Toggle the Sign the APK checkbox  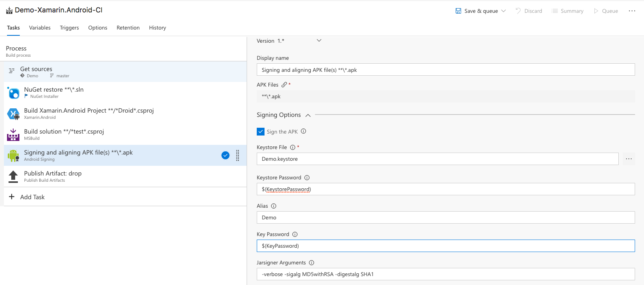pyautogui.click(x=261, y=132)
